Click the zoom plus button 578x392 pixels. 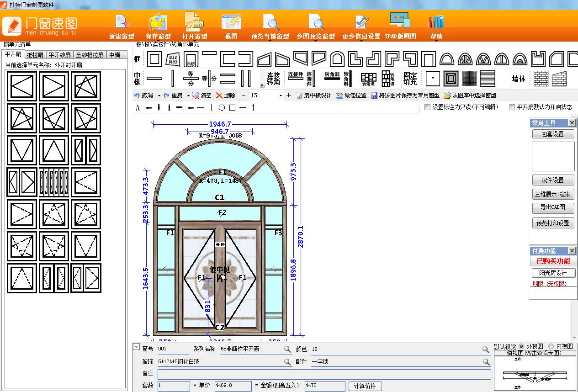(x=289, y=95)
